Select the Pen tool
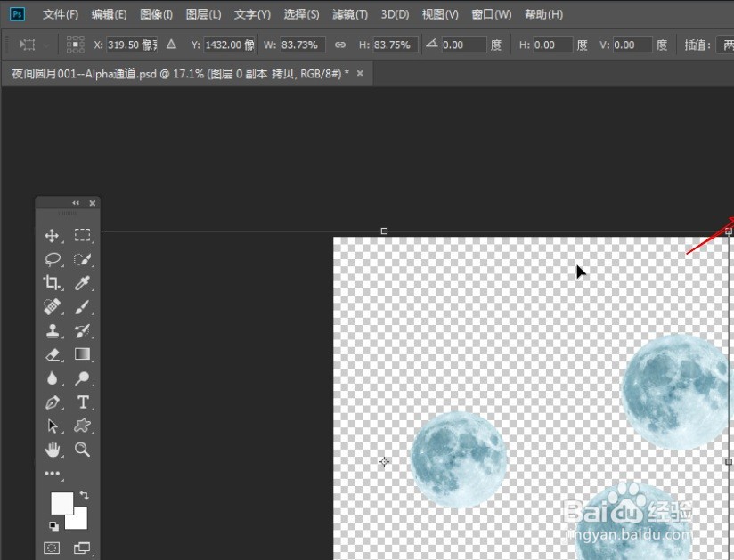This screenshot has height=560, width=734. pos(52,402)
